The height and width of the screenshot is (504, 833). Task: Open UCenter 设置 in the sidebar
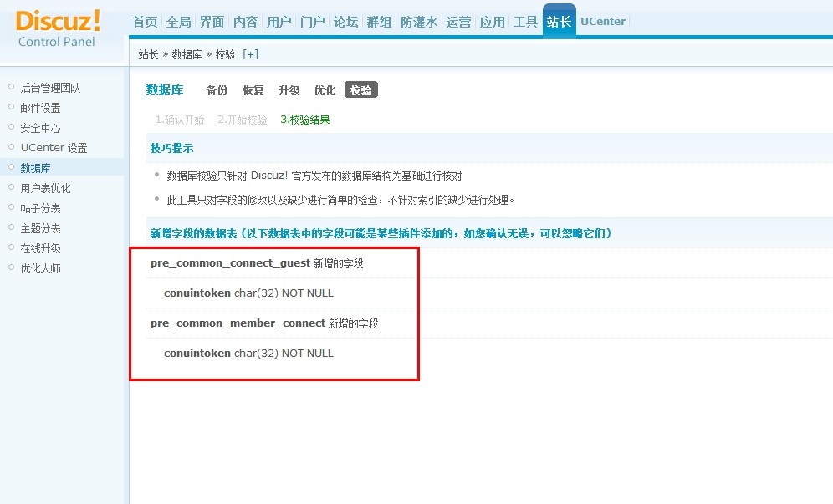[x=54, y=148]
